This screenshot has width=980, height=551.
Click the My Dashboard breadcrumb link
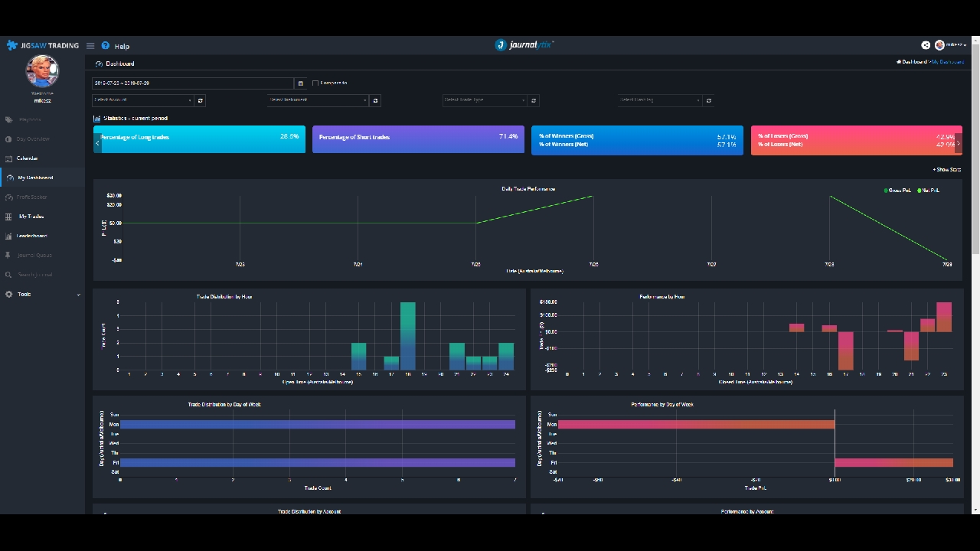point(948,62)
